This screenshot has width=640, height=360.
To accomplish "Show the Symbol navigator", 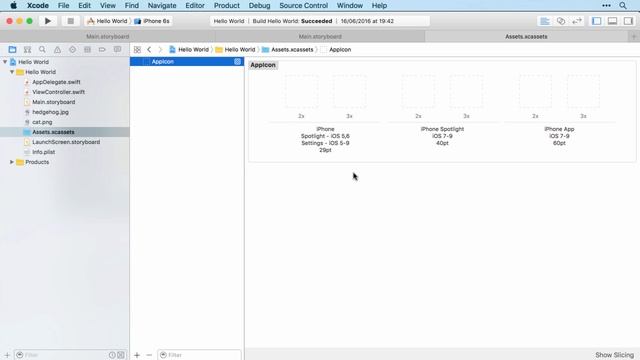I will click(x=27, y=49).
